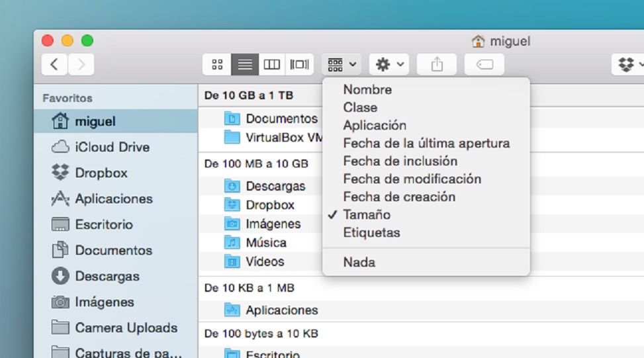This screenshot has height=358, width=644.
Task: Open iCloud Drive in the sidebar
Action: click(x=112, y=147)
